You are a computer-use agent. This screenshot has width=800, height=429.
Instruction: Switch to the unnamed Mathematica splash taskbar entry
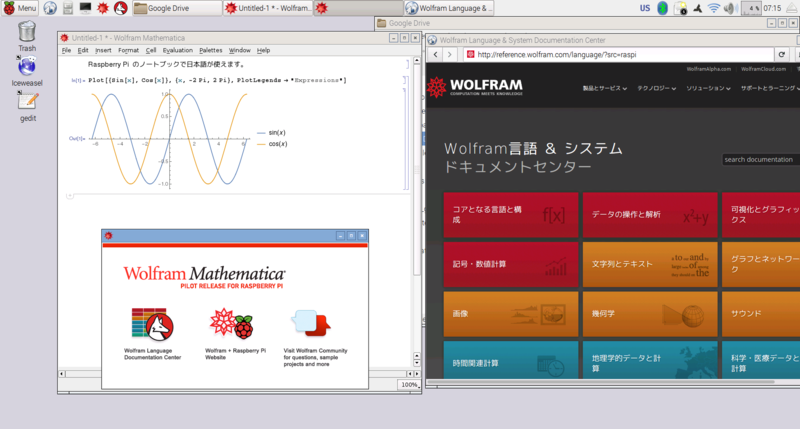click(x=358, y=8)
